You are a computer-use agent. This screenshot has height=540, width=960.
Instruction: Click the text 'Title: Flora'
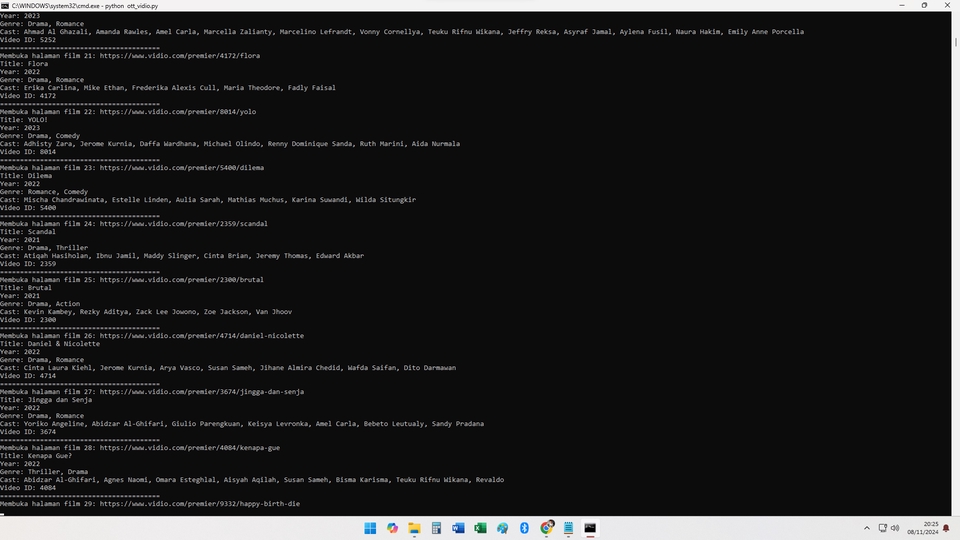point(24,64)
